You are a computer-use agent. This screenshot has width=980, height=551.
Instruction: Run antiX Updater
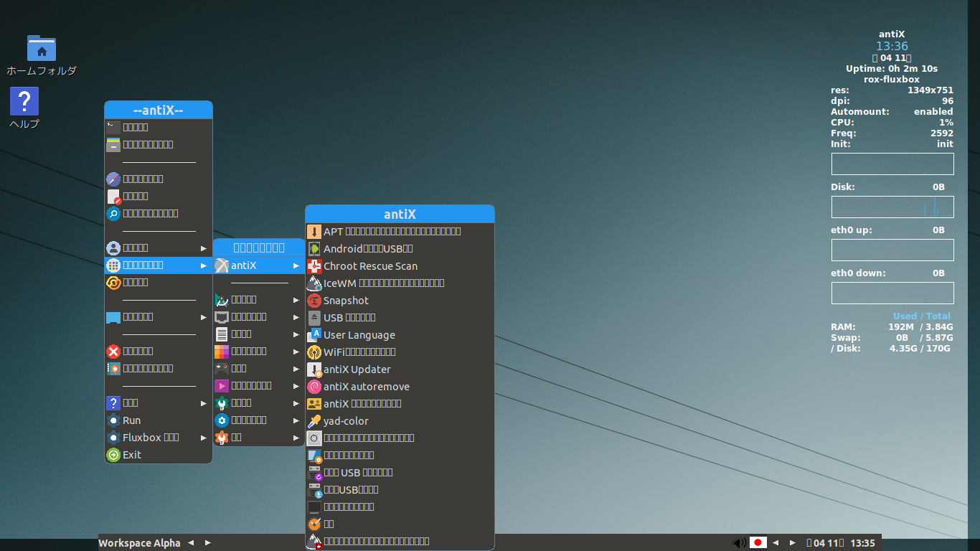tap(400, 369)
